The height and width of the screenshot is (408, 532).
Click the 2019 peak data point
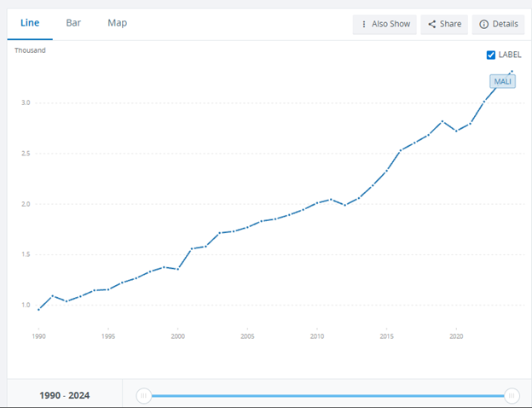442,121
